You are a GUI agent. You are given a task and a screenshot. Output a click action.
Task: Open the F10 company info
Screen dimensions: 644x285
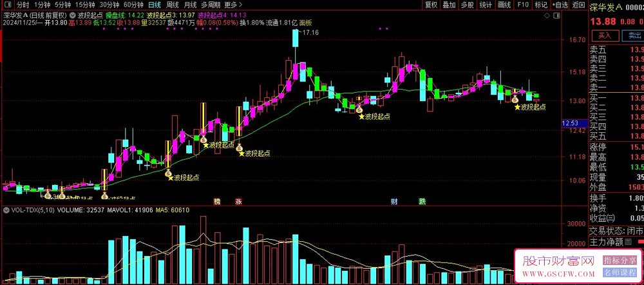[x=523, y=5]
